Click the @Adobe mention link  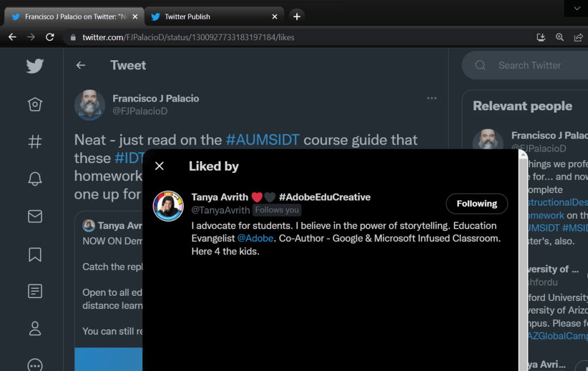(x=255, y=238)
